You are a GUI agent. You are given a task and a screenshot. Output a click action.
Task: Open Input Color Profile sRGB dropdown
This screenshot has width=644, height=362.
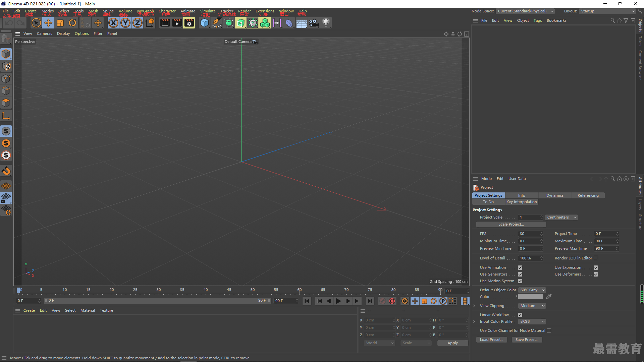(532, 321)
